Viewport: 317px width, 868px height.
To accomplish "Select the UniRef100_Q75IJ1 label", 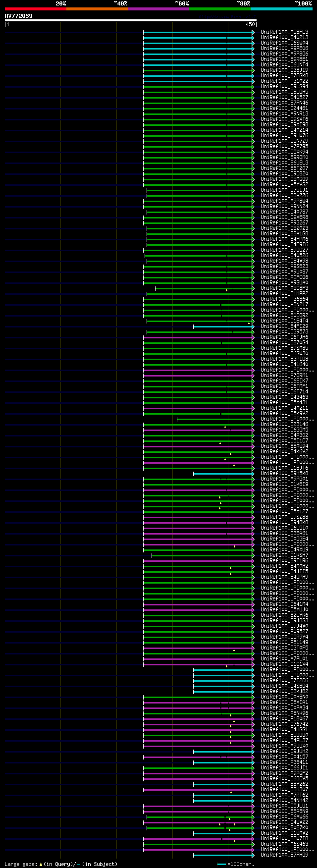I will (x=284, y=190).
